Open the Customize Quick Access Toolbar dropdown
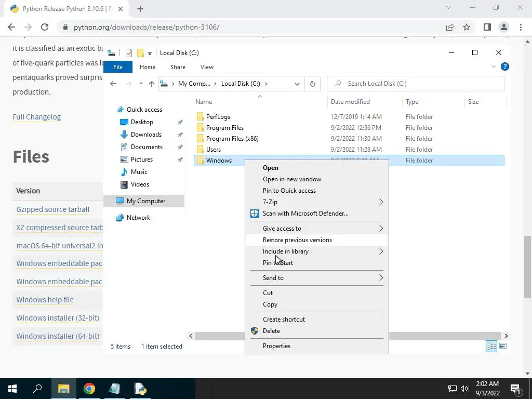 pos(150,54)
